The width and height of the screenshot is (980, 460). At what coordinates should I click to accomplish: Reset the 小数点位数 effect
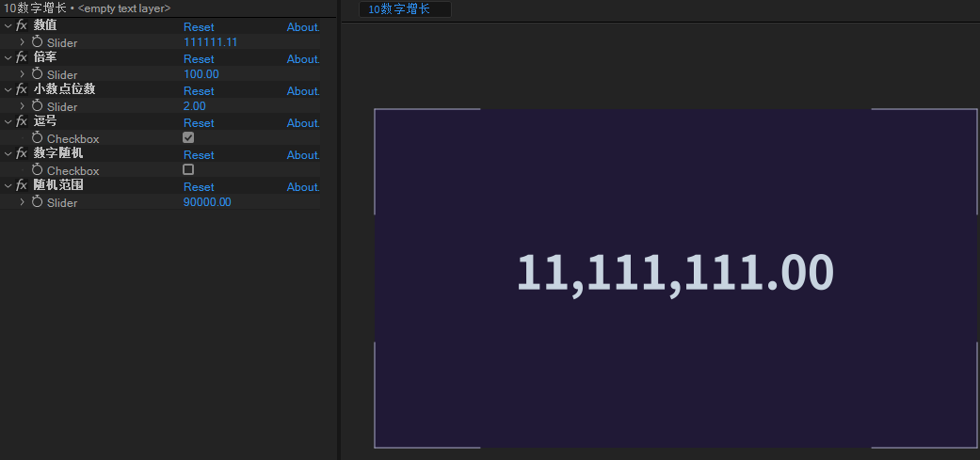click(x=199, y=90)
